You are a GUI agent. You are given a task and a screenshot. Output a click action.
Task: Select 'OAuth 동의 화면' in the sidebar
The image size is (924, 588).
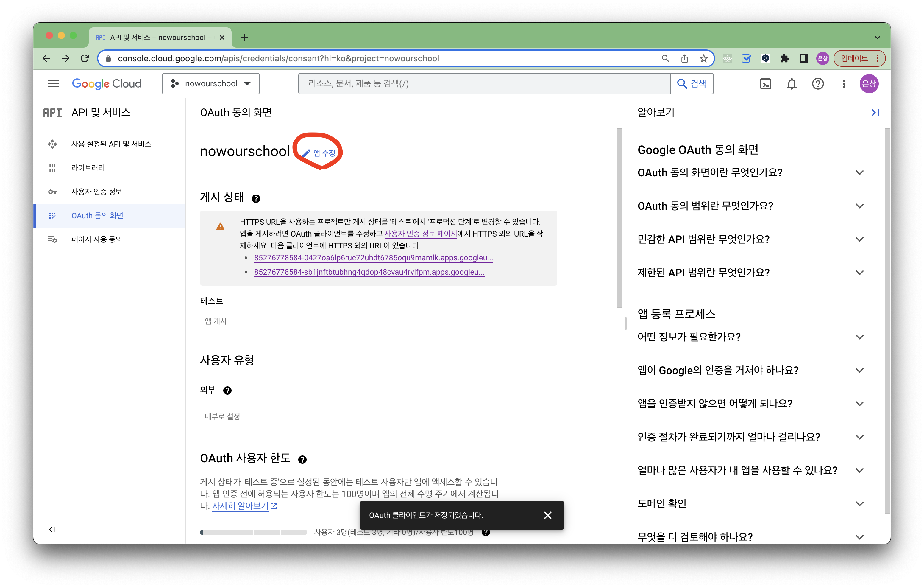pyautogui.click(x=110, y=216)
